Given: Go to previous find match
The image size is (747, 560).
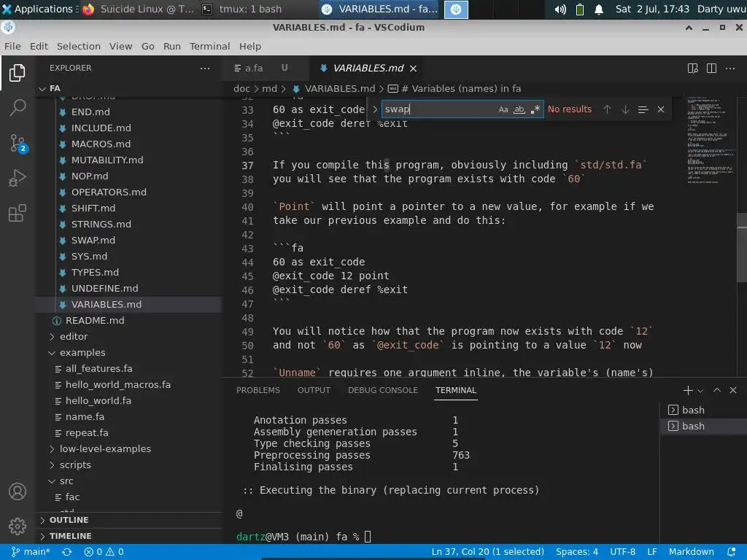Looking at the screenshot, I should (x=607, y=109).
